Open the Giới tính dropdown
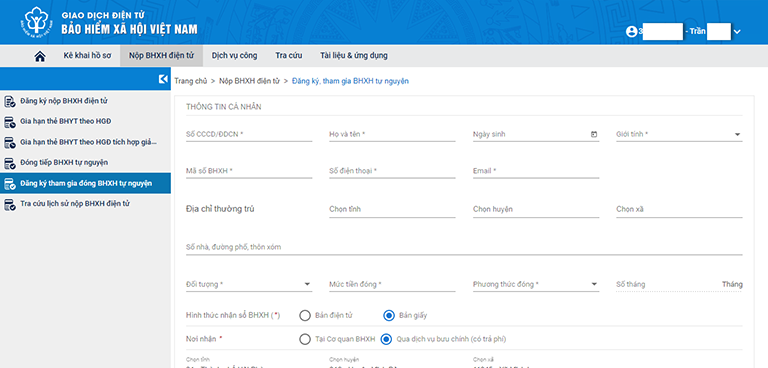This screenshot has width=768, height=368. (x=679, y=134)
